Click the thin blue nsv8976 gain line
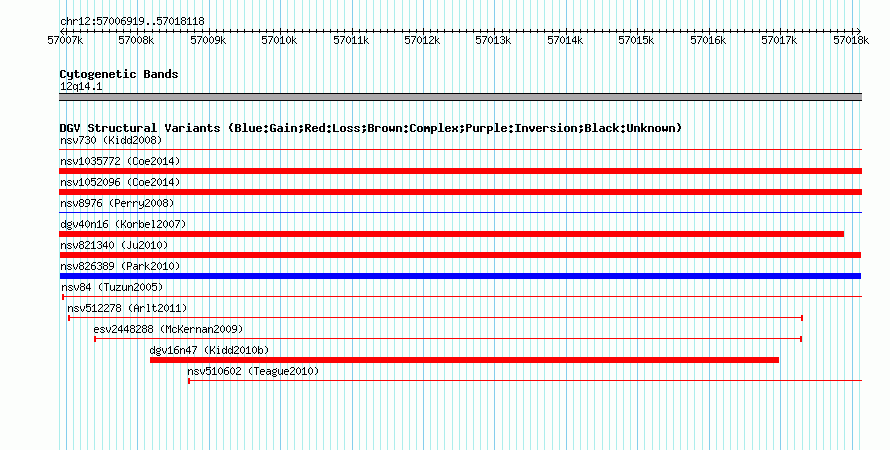Viewport: 890px width, 450px height. [x=460, y=213]
